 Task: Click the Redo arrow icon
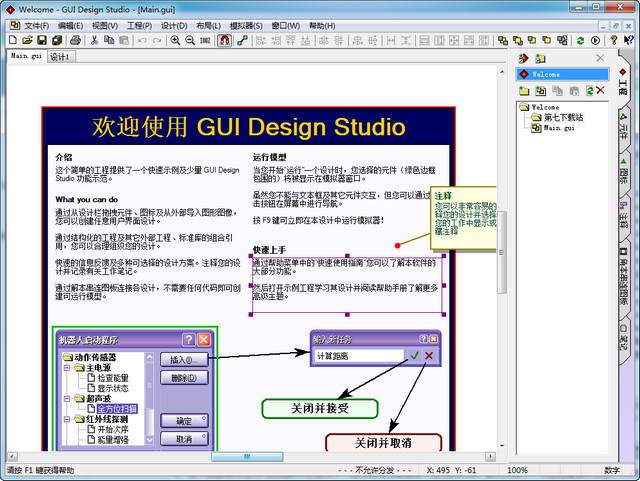point(157,40)
